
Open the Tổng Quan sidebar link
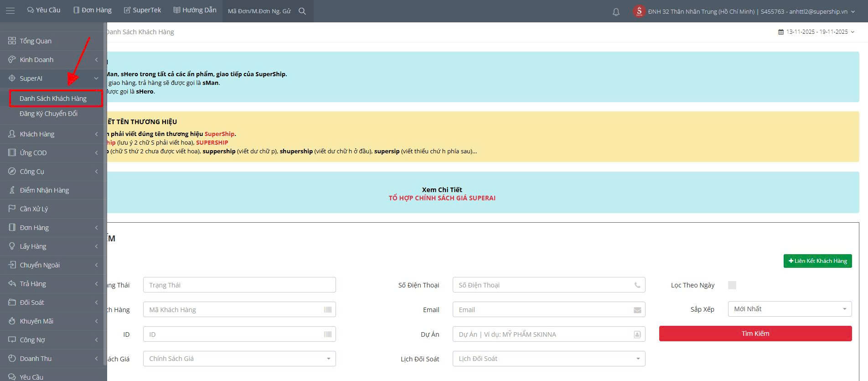click(x=36, y=41)
